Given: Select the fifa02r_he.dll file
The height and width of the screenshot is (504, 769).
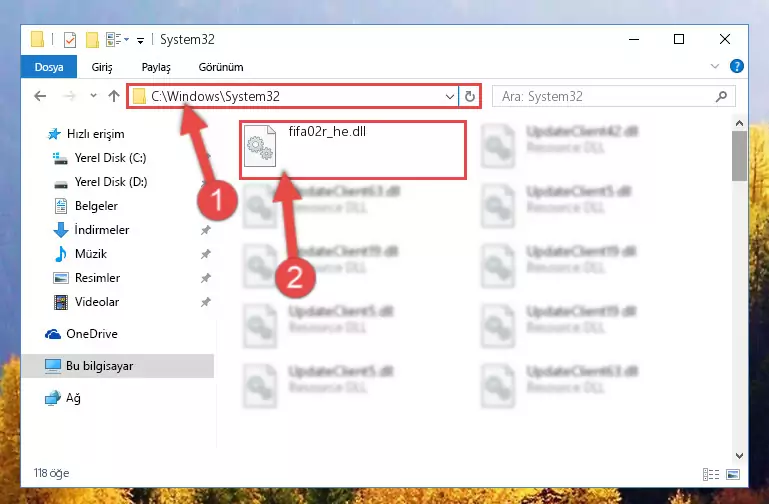Looking at the screenshot, I should pos(353,150).
